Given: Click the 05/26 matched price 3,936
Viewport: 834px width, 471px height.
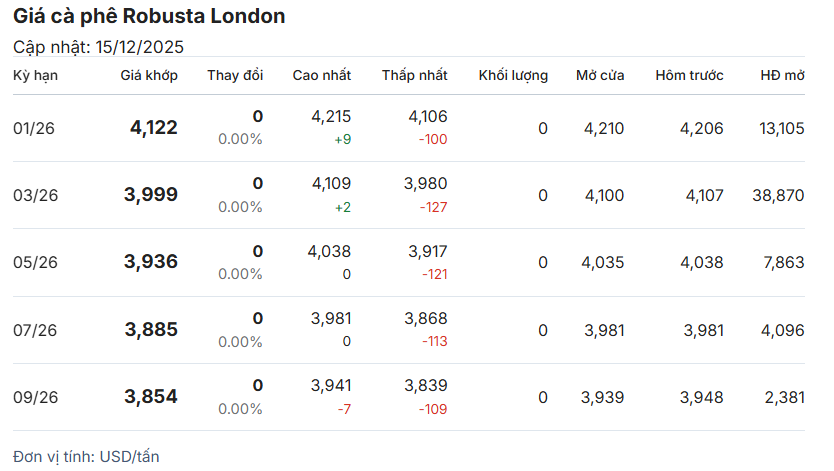Looking at the screenshot, I should pos(151,262).
